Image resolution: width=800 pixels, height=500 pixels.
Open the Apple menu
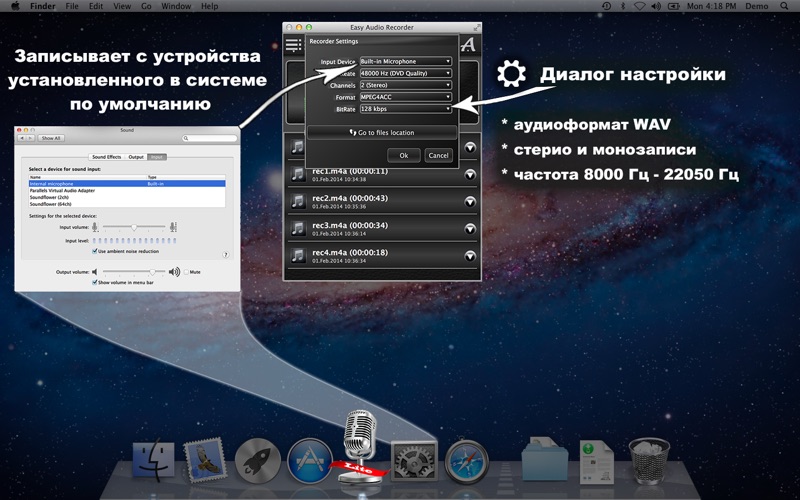click(x=15, y=6)
